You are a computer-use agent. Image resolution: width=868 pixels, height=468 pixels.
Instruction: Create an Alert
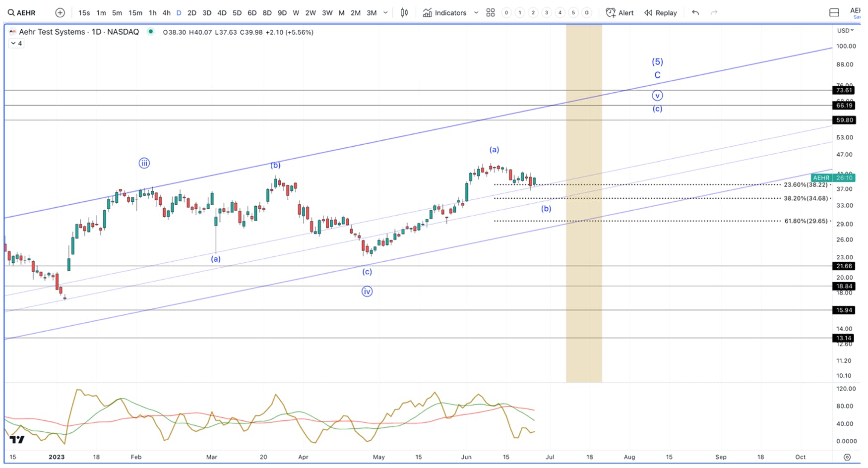tap(620, 13)
